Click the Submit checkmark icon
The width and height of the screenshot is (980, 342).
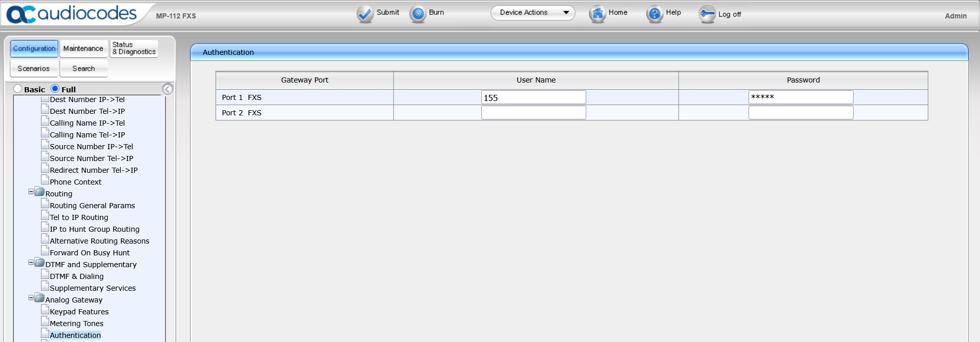click(x=365, y=14)
